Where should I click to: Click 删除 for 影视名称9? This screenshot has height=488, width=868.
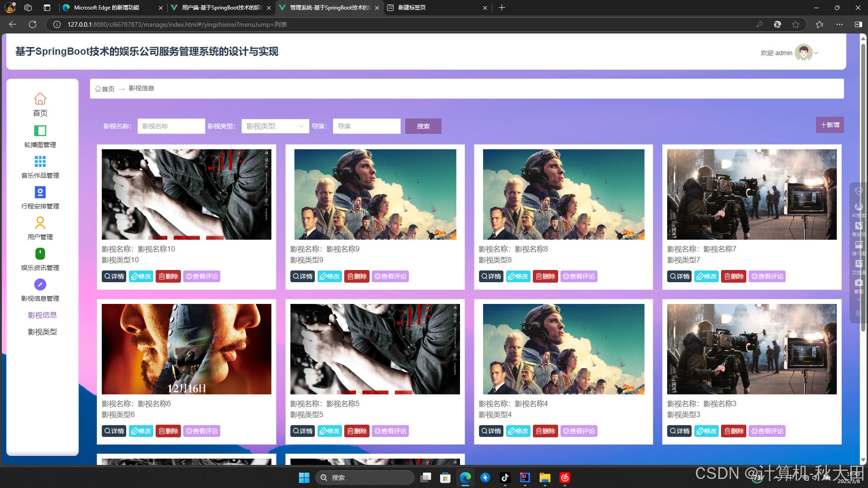pyautogui.click(x=357, y=276)
